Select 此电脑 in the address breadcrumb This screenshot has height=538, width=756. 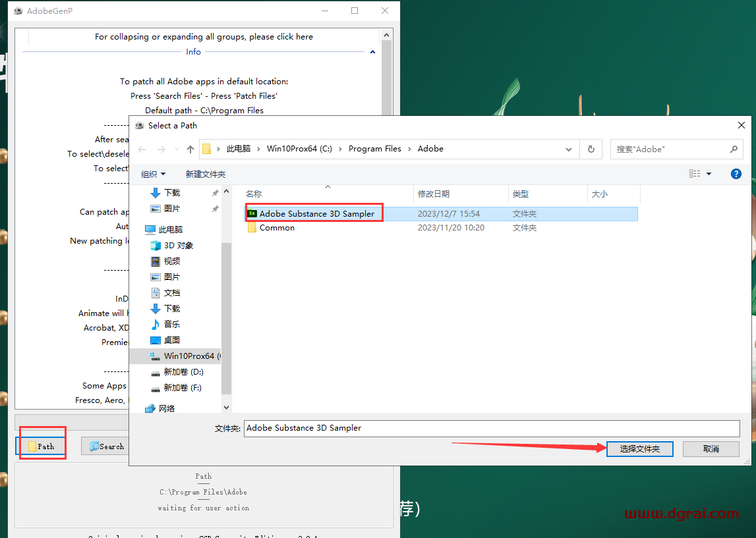click(239, 149)
